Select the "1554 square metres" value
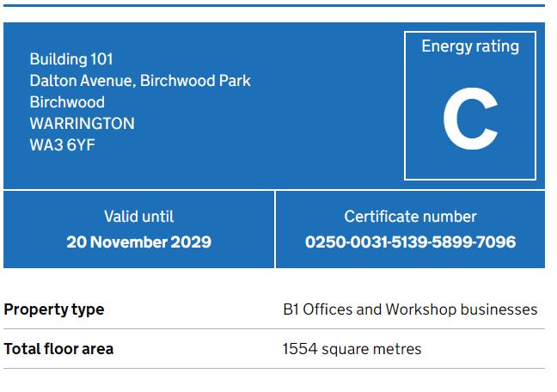 pos(352,349)
